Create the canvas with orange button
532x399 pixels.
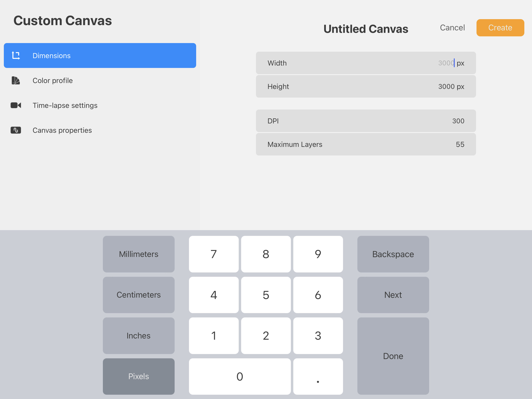500,28
